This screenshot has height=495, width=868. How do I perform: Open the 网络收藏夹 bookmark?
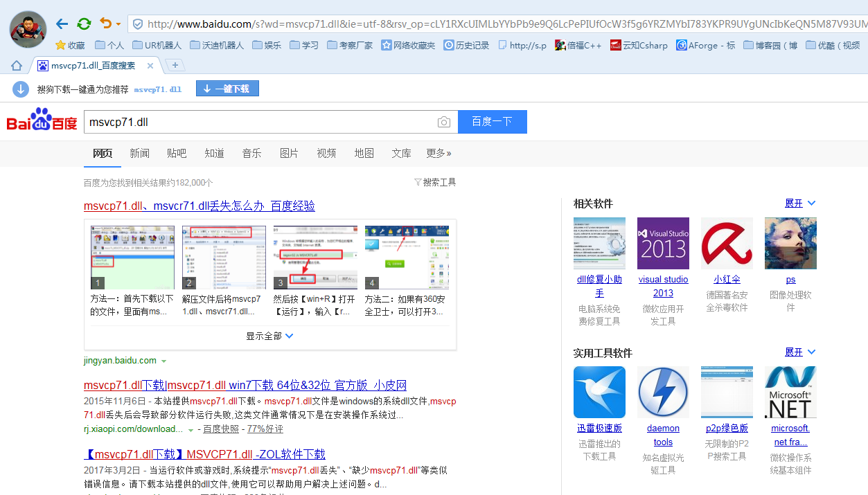click(x=408, y=45)
